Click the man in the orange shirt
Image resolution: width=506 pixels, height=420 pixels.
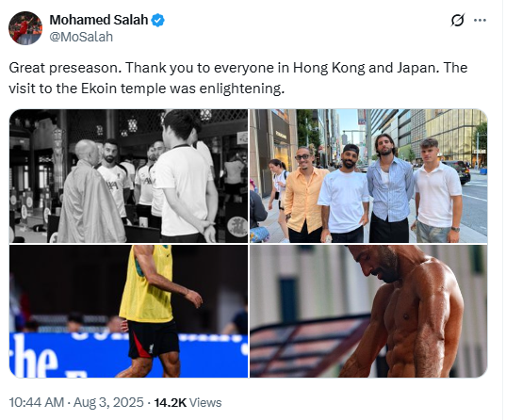(x=304, y=194)
